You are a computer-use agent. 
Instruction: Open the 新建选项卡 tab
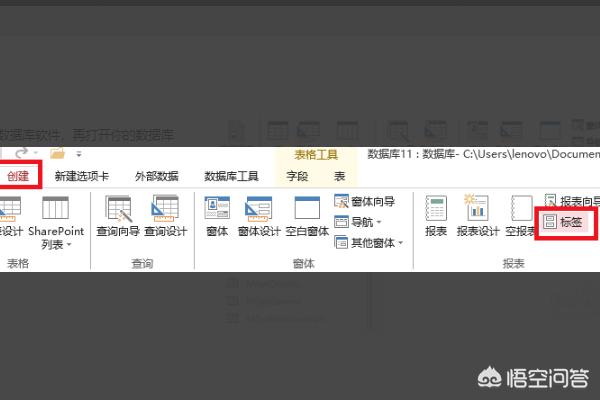tap(85, 176)
